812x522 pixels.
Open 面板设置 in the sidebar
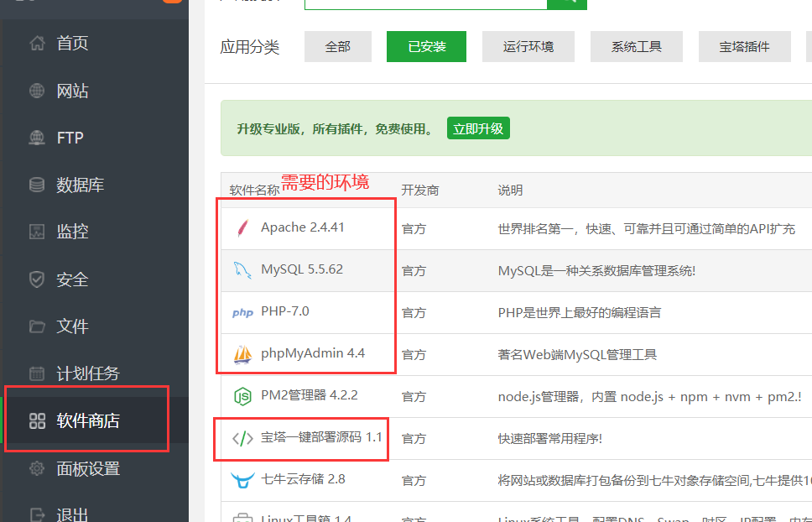coord(88,468)
